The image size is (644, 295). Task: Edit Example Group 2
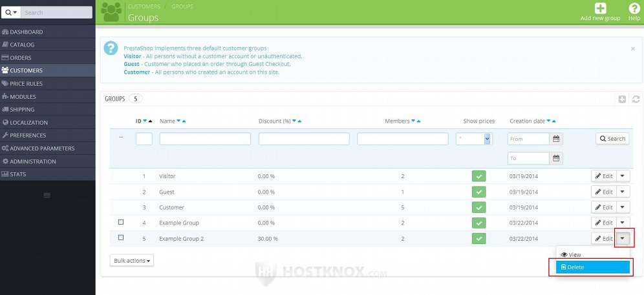(604, 238)
